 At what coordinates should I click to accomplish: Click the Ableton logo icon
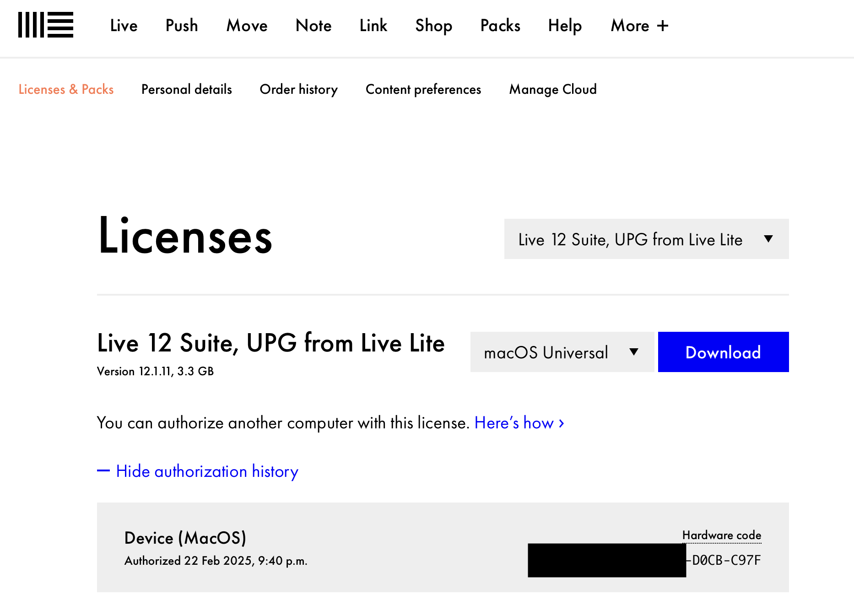[x=46, y=25]
